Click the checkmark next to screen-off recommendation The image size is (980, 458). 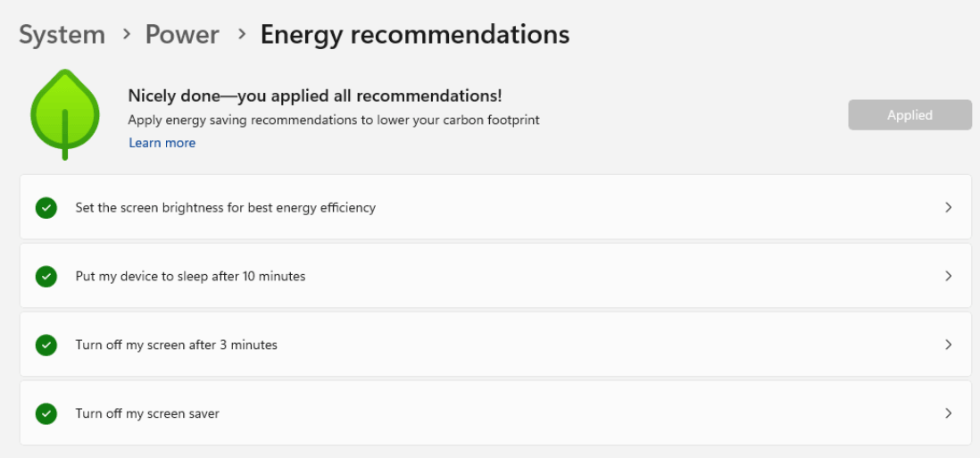point(46,345)
